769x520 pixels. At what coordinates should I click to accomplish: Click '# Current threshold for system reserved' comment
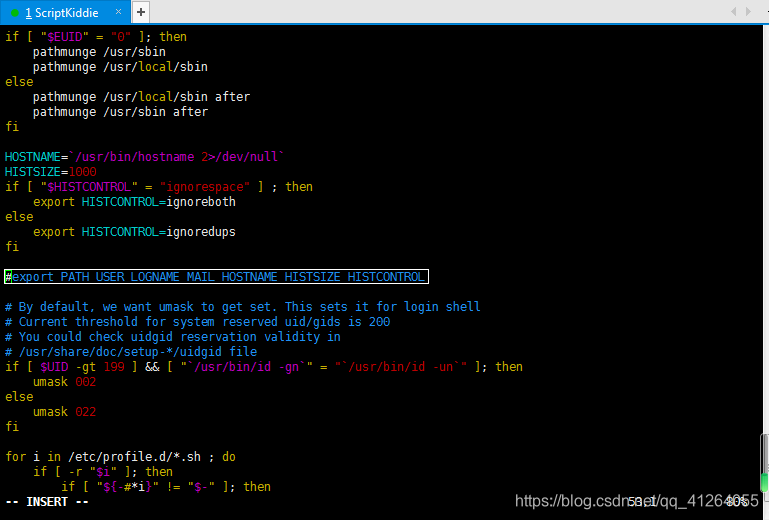coord(197,322)
